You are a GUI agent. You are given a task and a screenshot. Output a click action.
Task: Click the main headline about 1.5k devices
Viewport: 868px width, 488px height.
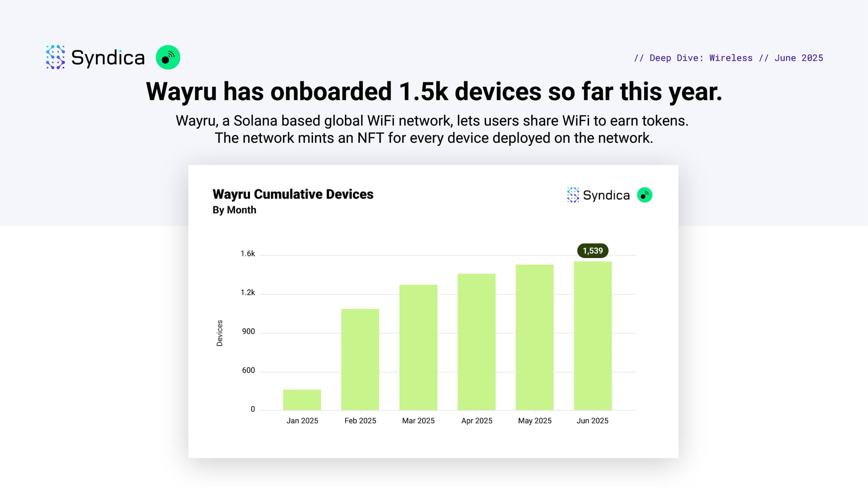[434, 92]
